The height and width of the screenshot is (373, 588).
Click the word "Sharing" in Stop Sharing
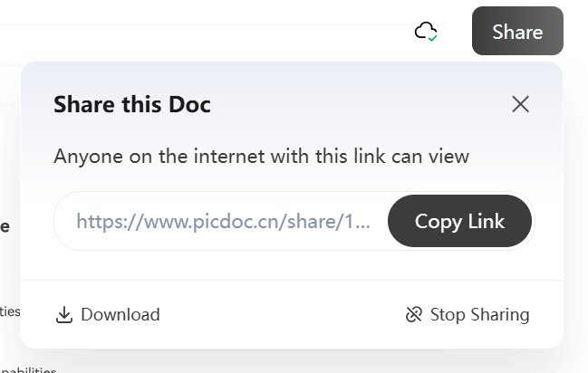pyautogui.click(x=499, y=315)
